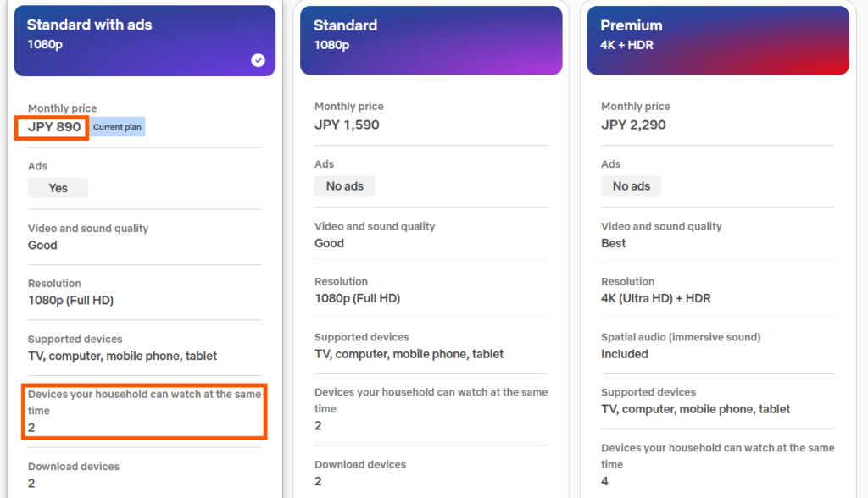Select the Standard with ads plan header
This screenshot has height=498, width=868.
pos(144,41)
